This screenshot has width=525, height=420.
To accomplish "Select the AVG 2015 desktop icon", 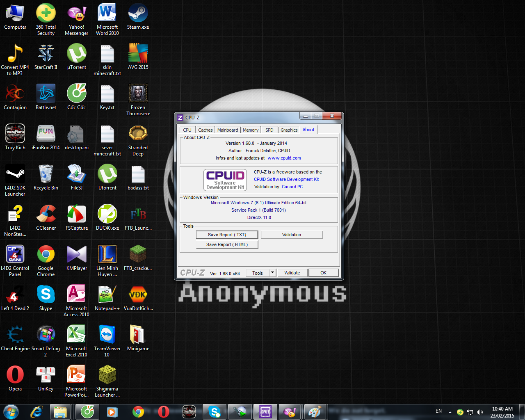I will pos(138,57).
